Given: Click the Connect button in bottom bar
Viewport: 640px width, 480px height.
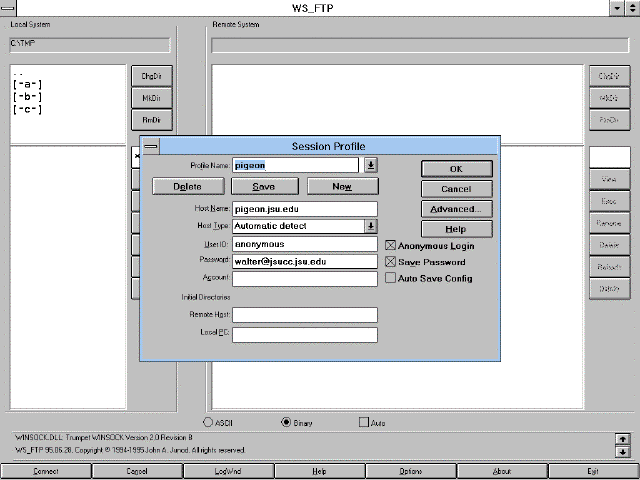Looking at the screenshot, I should tap(46, 471).
